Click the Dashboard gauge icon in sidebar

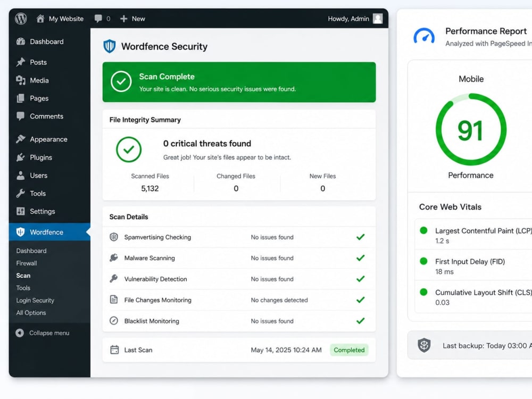(21, 41)
